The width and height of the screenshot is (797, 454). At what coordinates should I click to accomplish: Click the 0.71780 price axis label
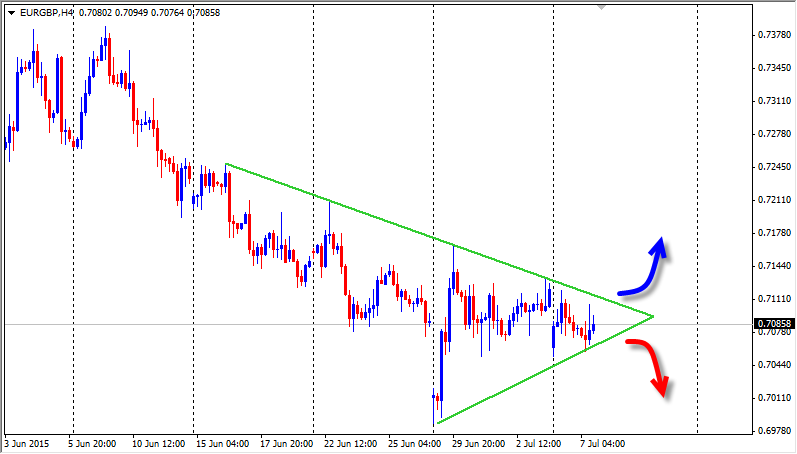coord(775,233)
